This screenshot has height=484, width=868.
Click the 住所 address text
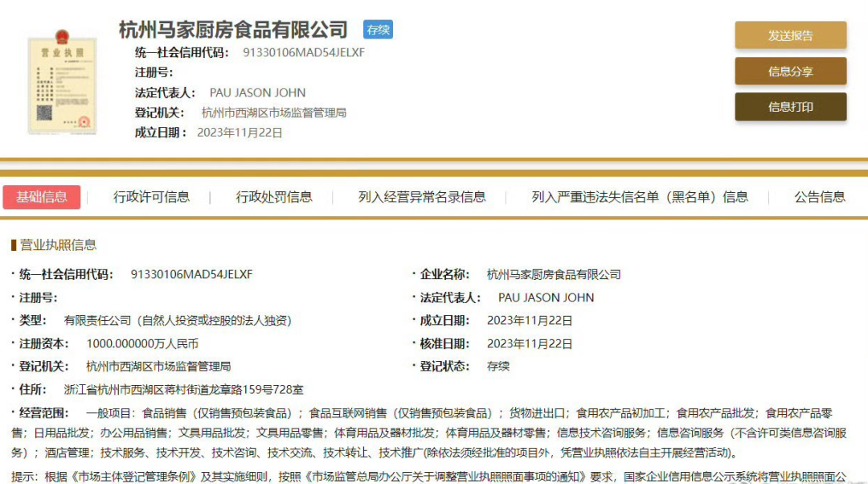click(x=183, y=389)
